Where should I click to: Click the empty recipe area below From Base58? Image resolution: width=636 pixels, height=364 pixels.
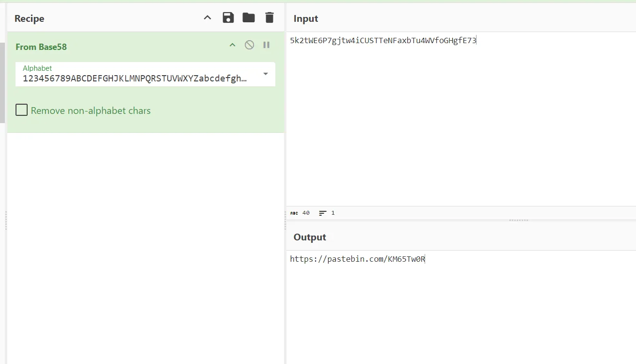[x=145, y=242]
